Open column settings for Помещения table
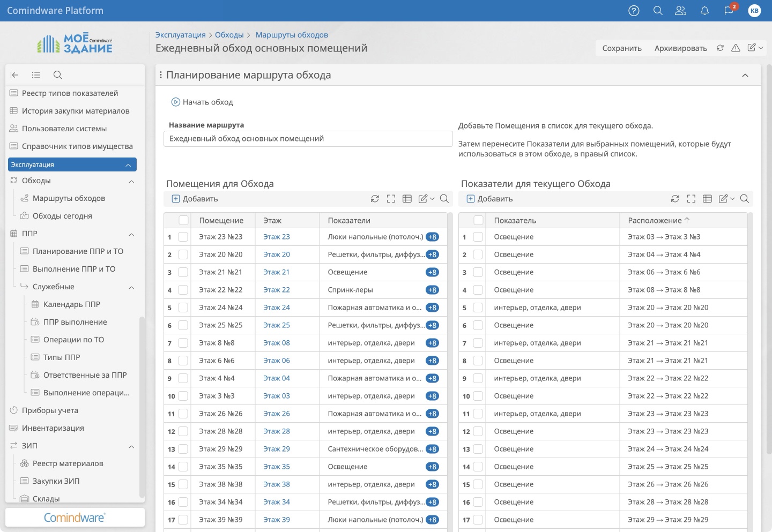 pyautogui.click(x=407, y=199)
